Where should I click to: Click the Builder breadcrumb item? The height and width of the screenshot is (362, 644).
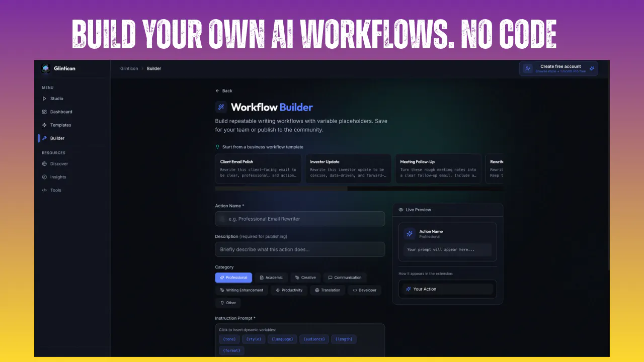pos(154,68)
